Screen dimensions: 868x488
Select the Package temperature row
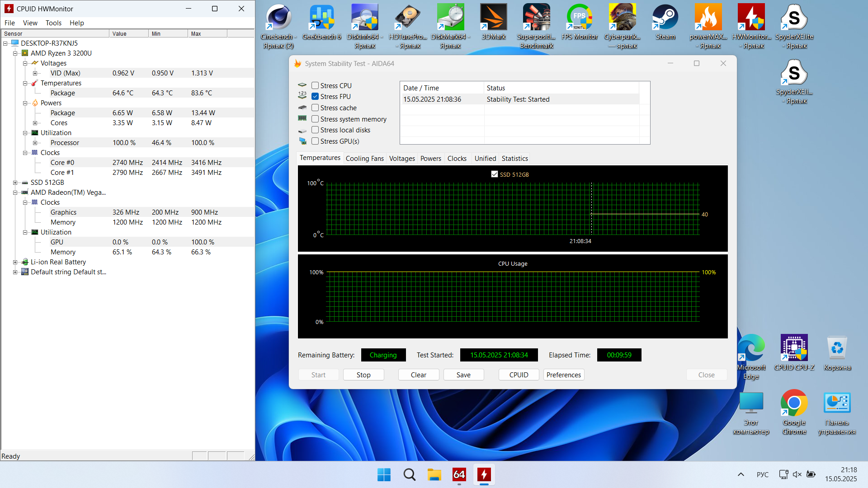[x=63, y=93]
